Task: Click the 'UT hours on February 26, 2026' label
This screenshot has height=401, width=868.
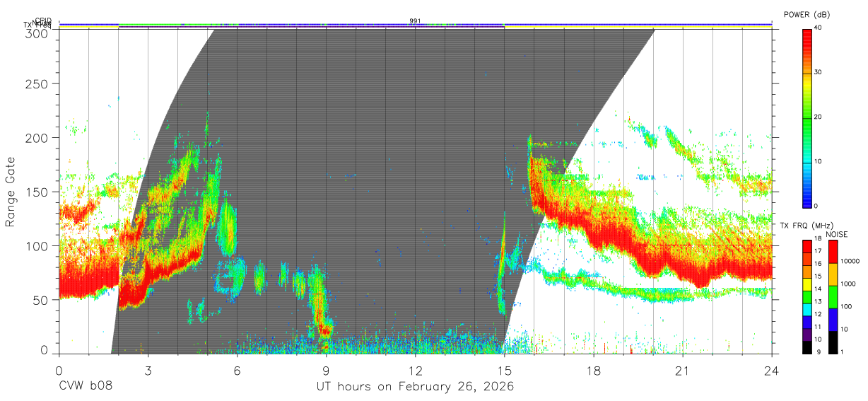Action: coord(415,387)
